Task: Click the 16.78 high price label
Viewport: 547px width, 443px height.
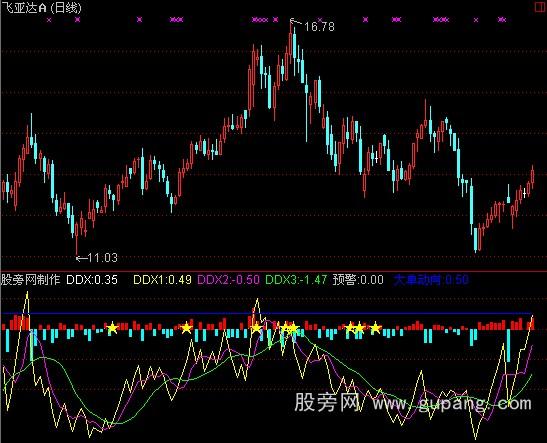Action: pyautogui.click(x=319, y=27)
